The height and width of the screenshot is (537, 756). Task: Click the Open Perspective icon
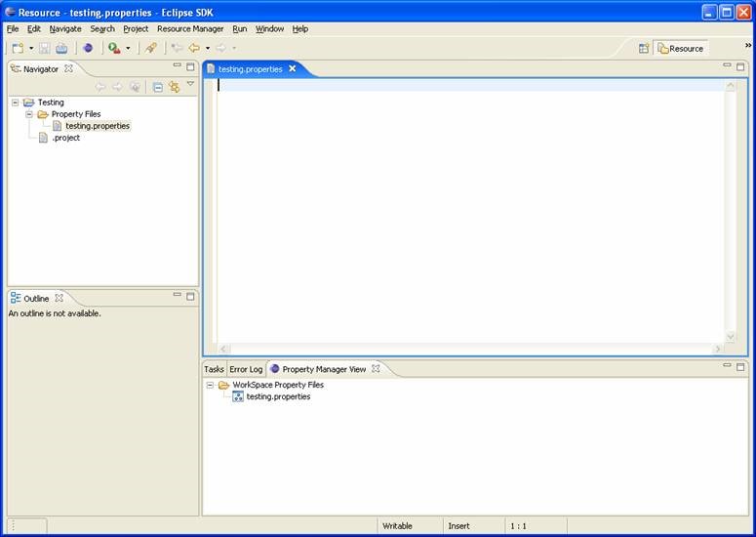644,48
